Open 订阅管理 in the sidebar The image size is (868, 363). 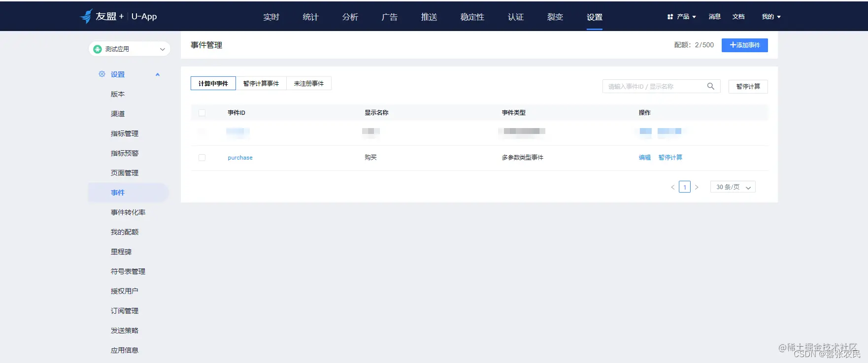coord(125,311)
